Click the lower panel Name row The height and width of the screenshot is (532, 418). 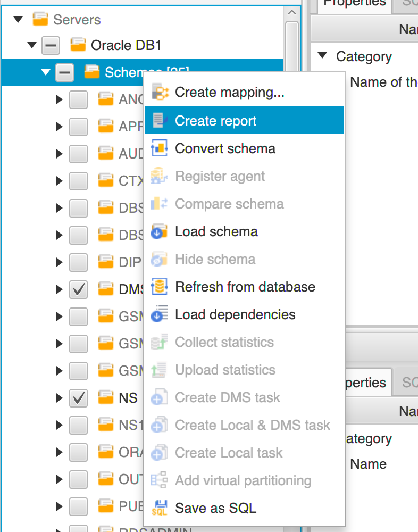[382, 464]
